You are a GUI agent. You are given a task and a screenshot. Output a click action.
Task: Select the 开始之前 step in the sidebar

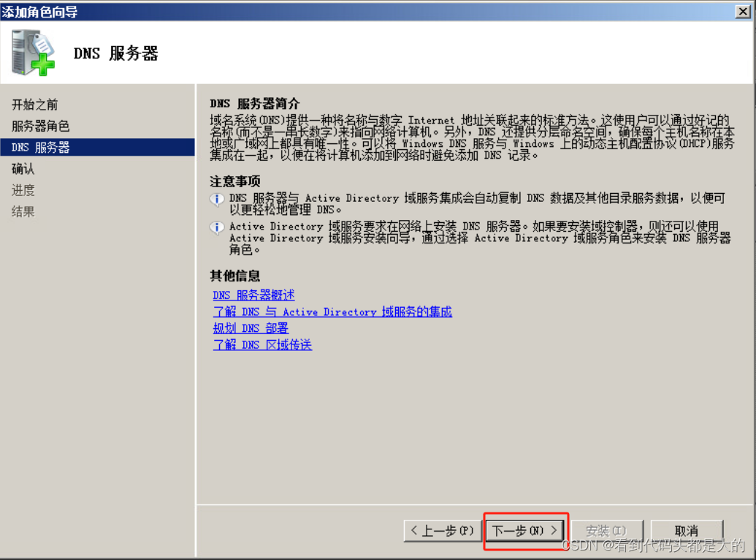click(34, 105)
